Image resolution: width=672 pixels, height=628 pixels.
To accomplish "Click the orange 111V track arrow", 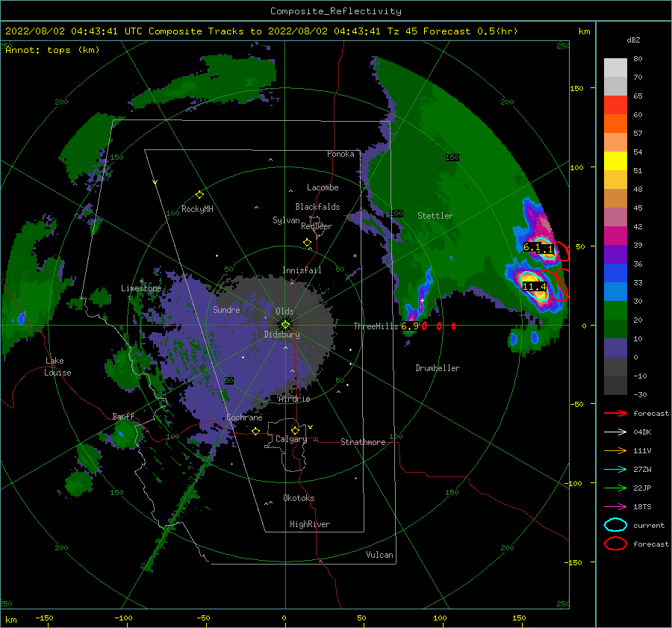I will [615, 450].
